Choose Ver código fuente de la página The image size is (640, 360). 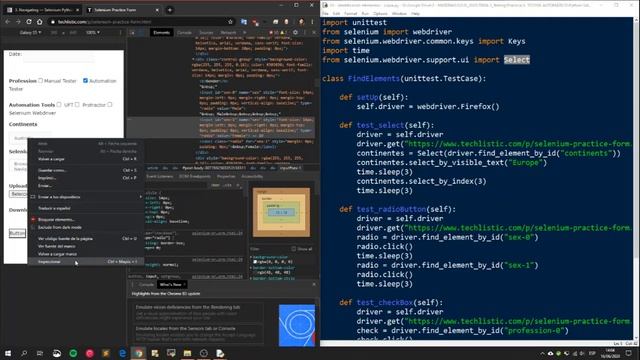coord(86,238)
